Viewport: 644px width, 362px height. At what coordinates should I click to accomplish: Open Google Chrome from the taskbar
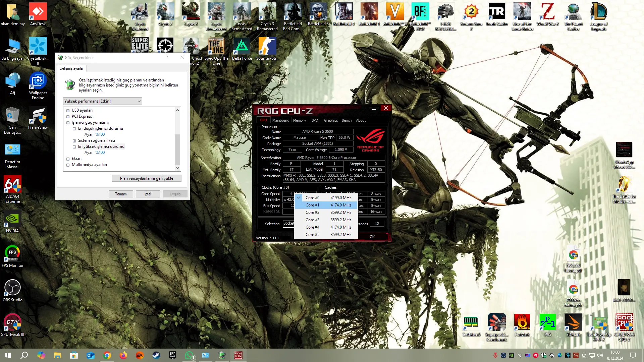click(x=107, y=355)
